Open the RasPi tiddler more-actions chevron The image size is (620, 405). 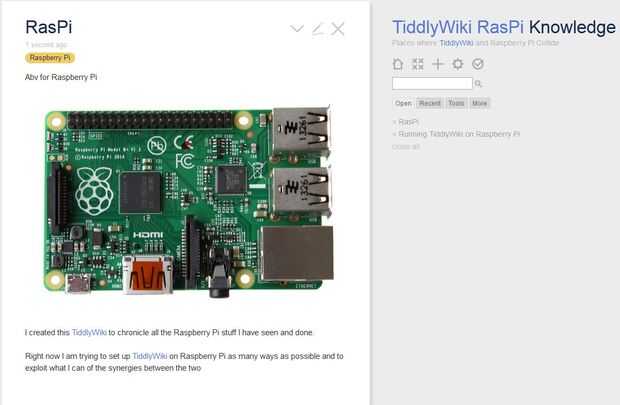(x=297, y=29)
